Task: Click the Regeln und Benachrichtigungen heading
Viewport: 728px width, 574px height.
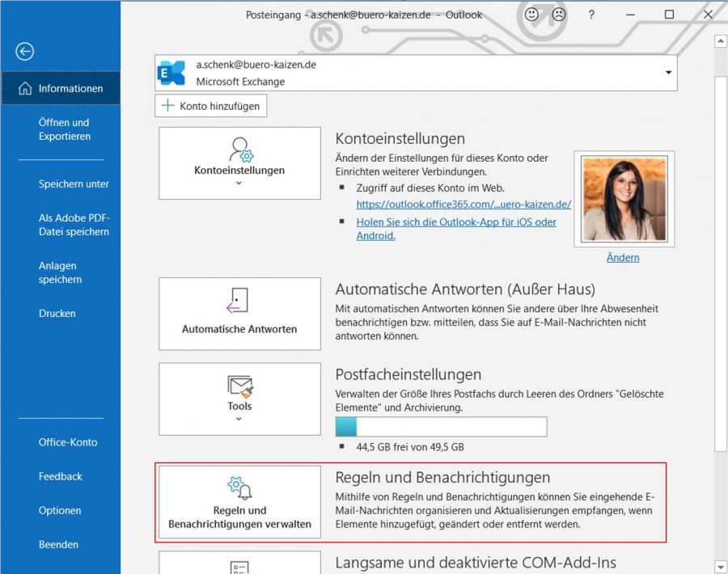Action: pyautogui.click(x=442, y=478)
